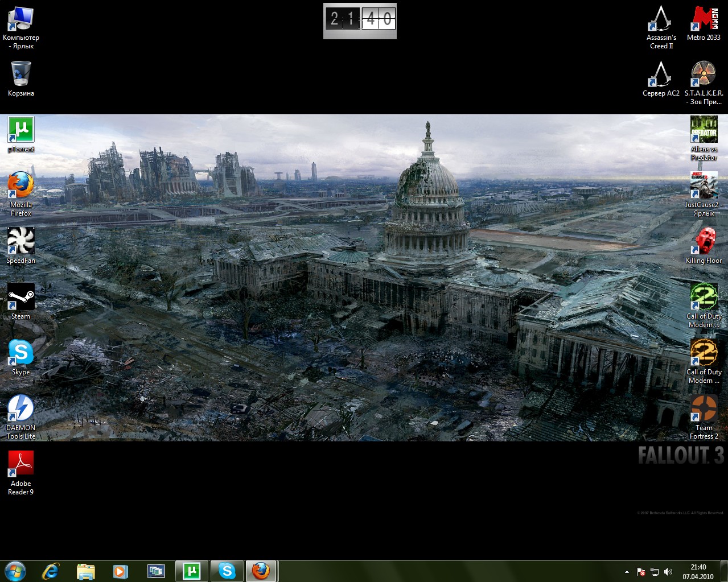This screenshot has width=728, height=582.
Task: Select the JustCause2 - Ярлык icon
Action: click(704, 194)
